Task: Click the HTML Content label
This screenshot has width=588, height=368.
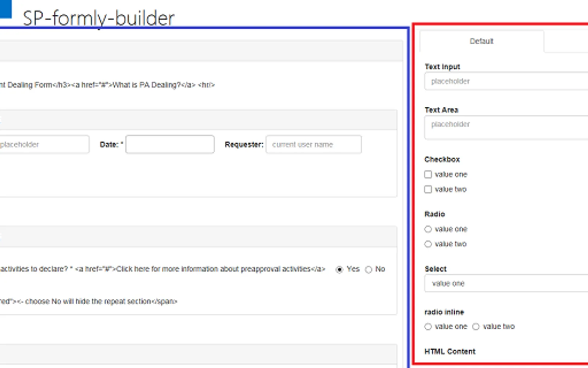Action: point(450,351)
